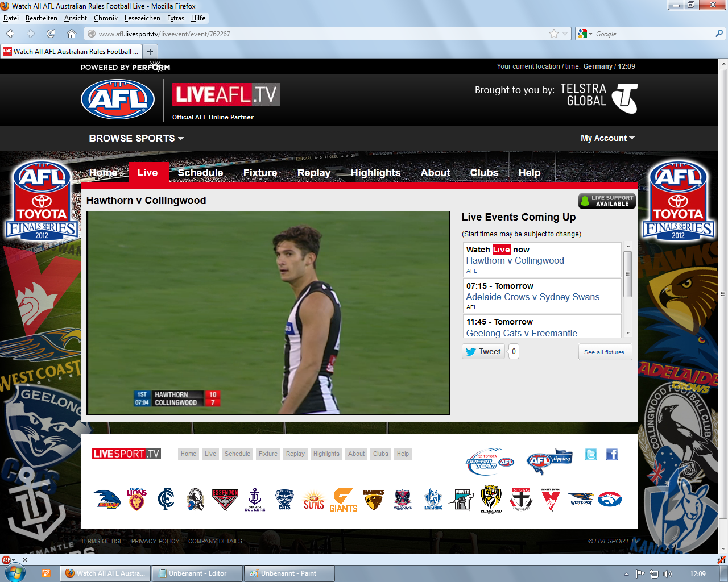Open the Chronik menu
The height and width of the screenshot is (582, 728).
click(106, 18)
